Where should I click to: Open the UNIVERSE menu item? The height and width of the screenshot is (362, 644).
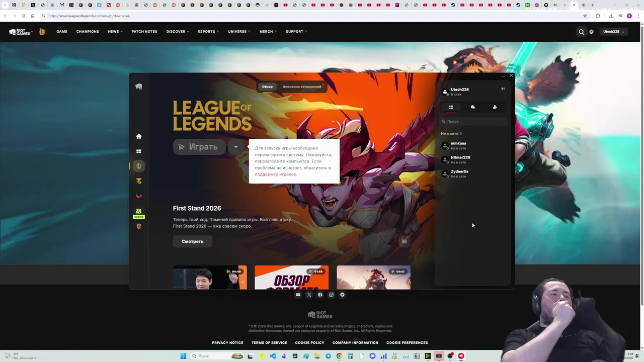(x=239, y=32)
